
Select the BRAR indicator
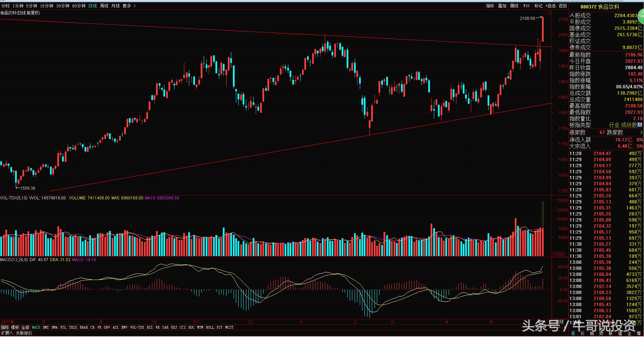pyautogui.click(x=84, y=327)
